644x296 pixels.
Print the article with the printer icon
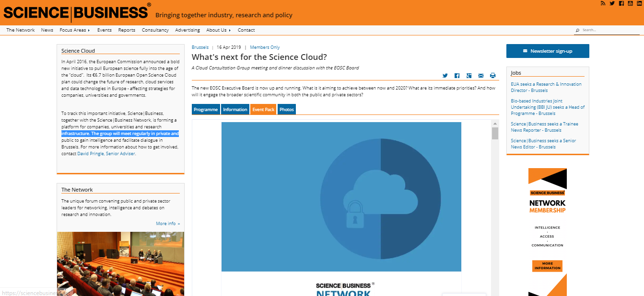492,76
